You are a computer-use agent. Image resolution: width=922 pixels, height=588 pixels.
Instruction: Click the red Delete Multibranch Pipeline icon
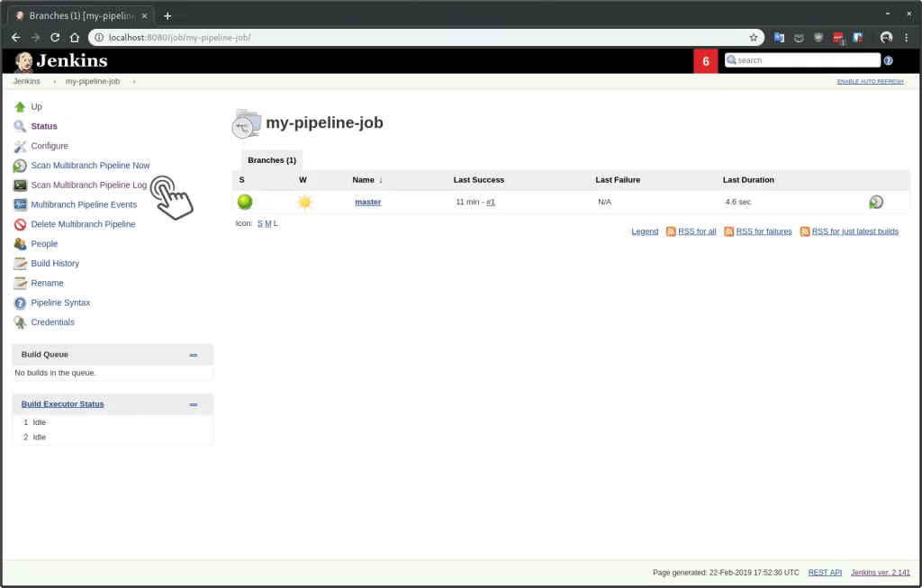point(20,224)
